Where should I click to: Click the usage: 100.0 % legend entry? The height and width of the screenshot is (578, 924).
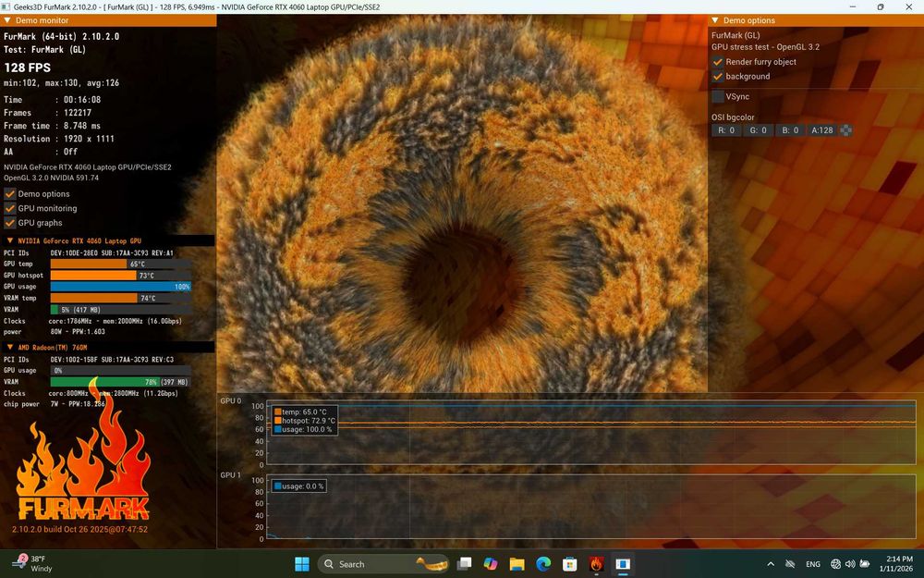click(x=303, y=429)
